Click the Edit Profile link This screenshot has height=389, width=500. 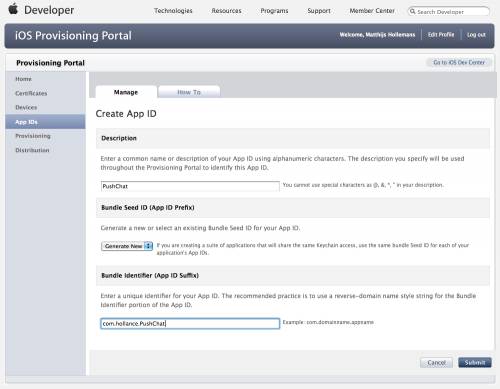click(x=441, y=35)
